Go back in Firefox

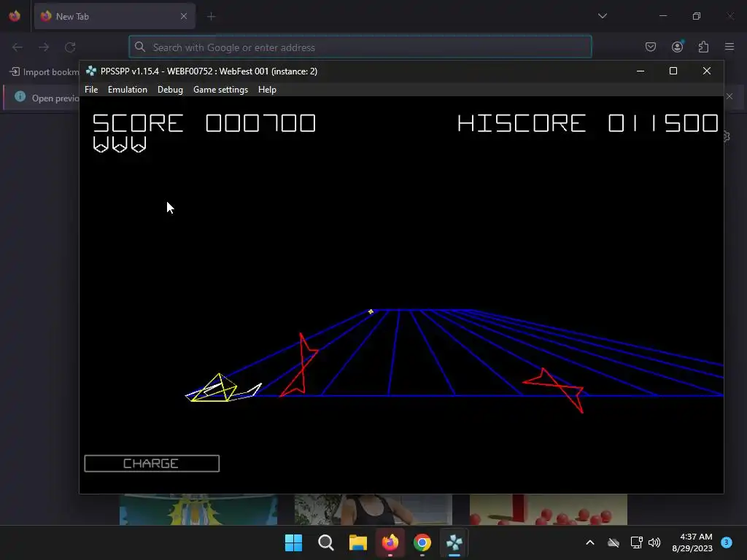(x=18, y=47)
